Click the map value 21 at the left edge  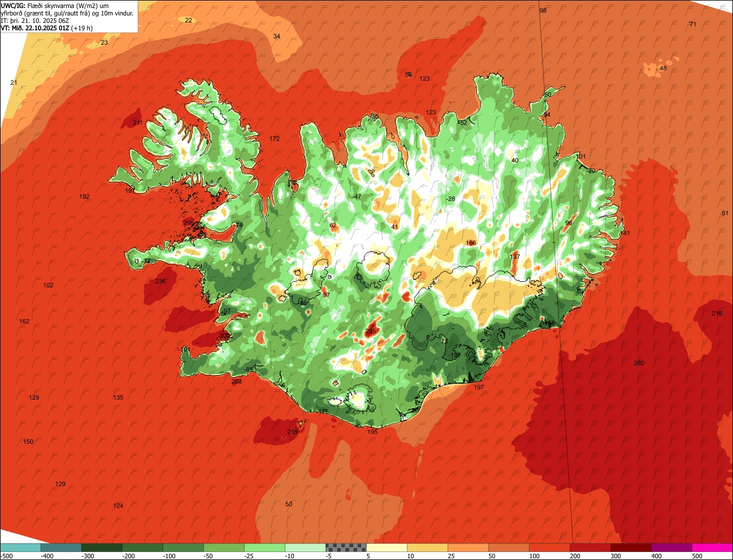[14, 82]
